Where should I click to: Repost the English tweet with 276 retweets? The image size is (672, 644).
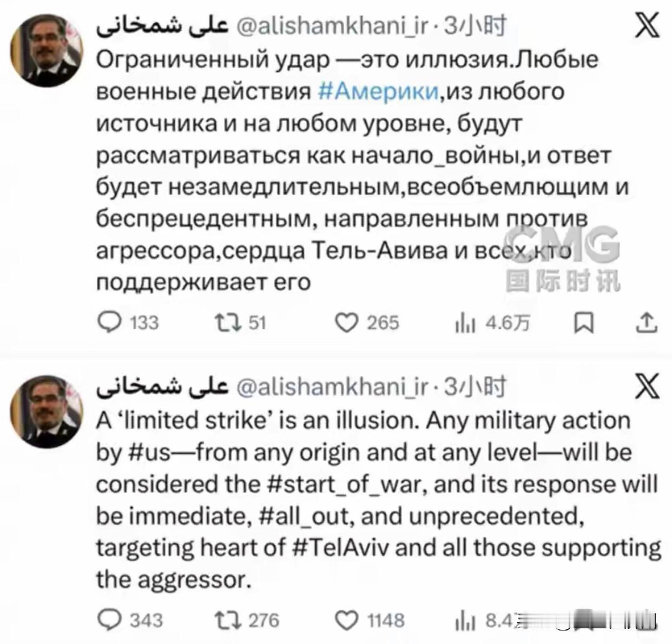pyautogui.click(x=226, y=620)
